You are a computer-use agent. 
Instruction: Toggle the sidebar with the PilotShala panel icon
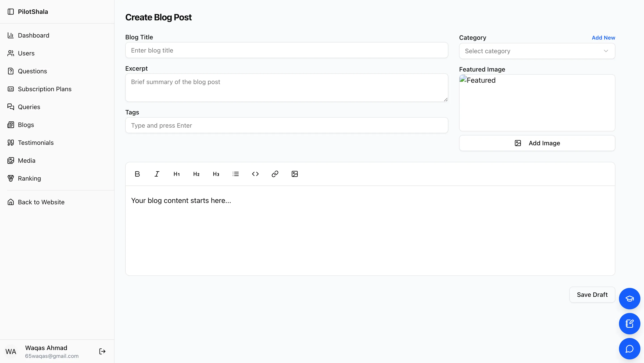pos(11,11)
